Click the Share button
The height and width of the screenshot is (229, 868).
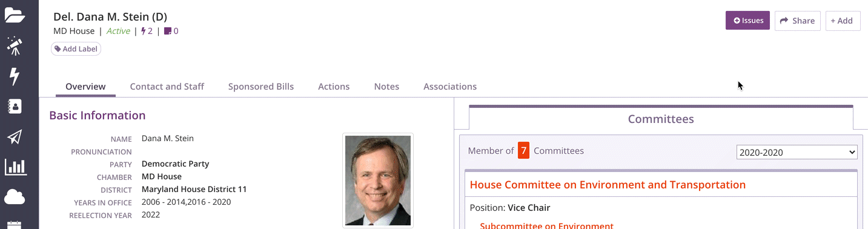pyautogui.click(x=797, y=21)
